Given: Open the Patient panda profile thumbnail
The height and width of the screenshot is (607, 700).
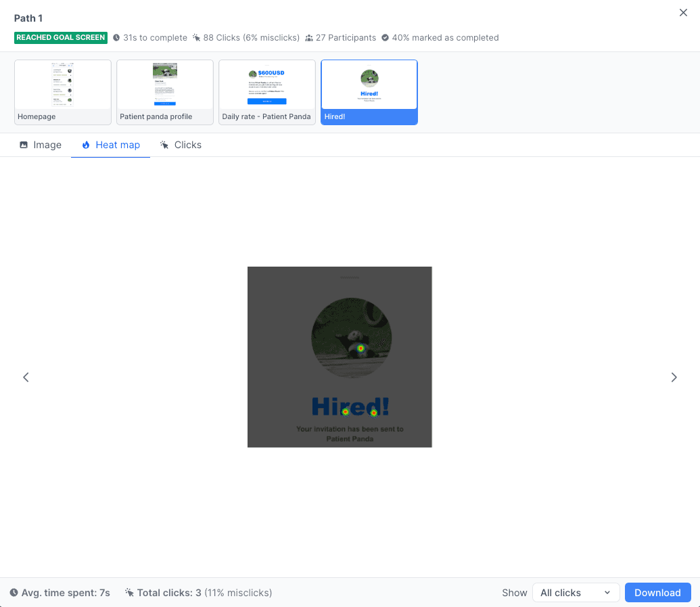Looking at the screenshot, I should pos(164,92).
